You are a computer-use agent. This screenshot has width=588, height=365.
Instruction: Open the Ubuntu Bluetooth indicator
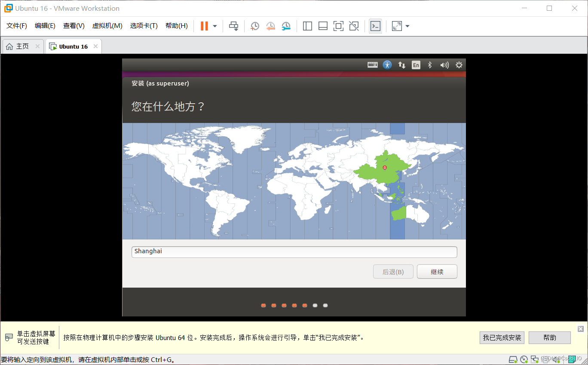click(429, 65)
